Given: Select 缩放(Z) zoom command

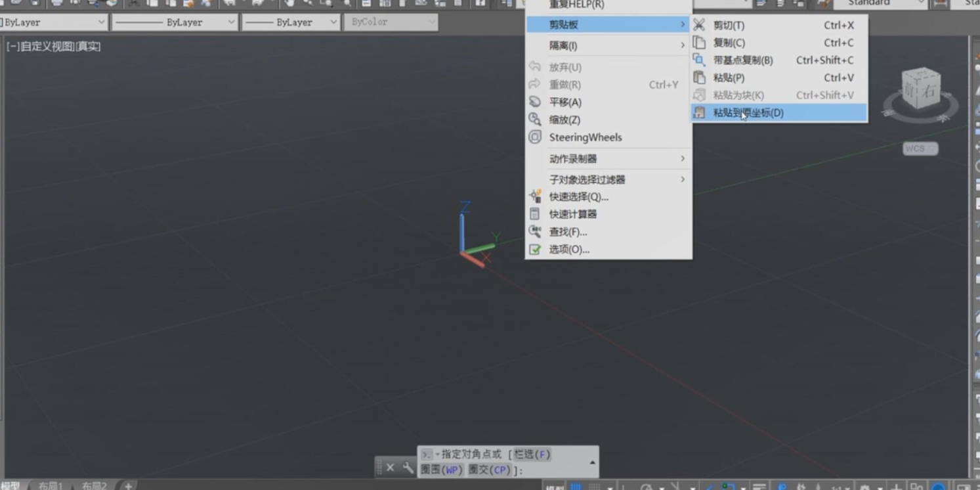Looking at the screenshot, I should [608, 120].
